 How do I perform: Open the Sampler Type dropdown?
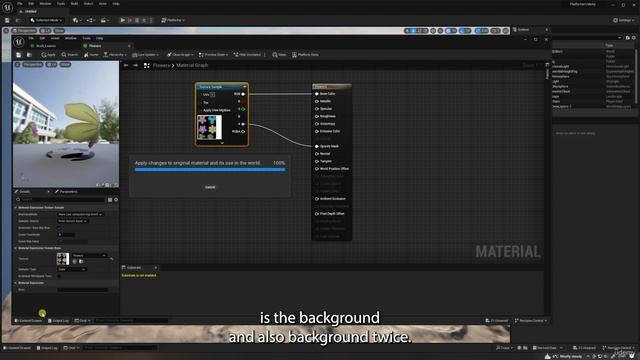[72, 269]
